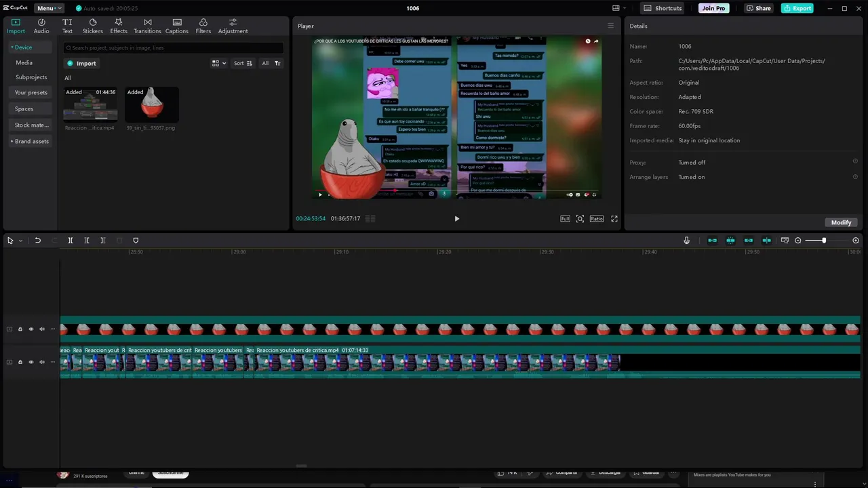This screenshot has width=868, height=488.
Task: Toggle clip linkage on timeline
Action: (749, 241)
